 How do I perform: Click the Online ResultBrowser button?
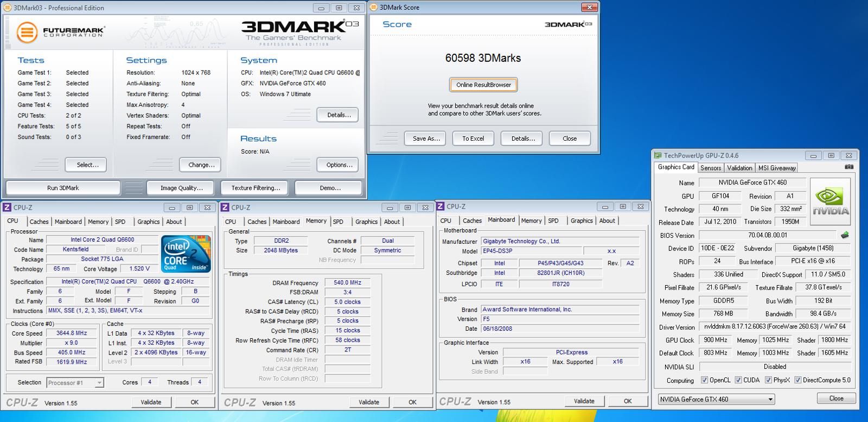(483, 85)
